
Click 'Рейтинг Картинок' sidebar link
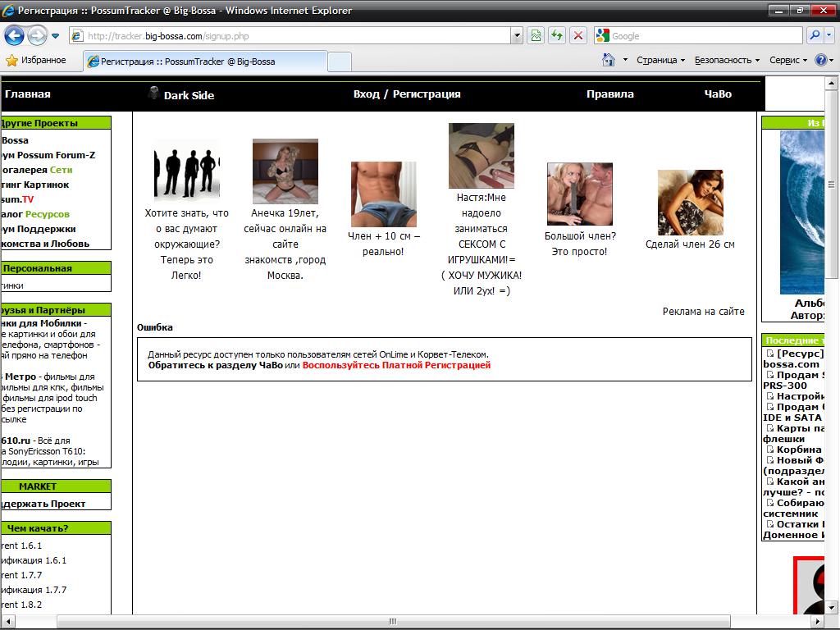pyautogui.click(x=35, y=185)
